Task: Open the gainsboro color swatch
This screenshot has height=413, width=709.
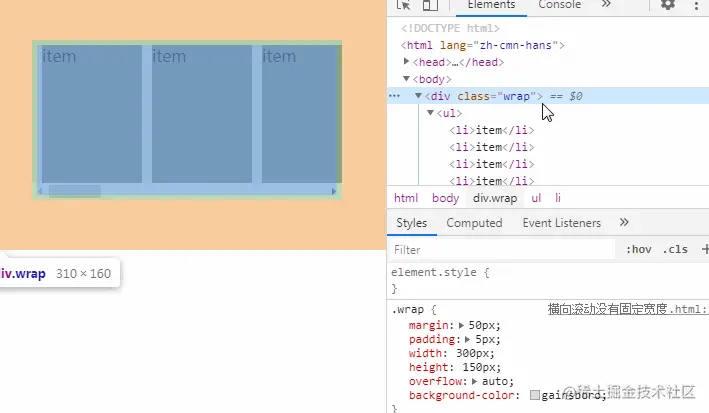Action: pyautogui.click(x=535, y=395)
